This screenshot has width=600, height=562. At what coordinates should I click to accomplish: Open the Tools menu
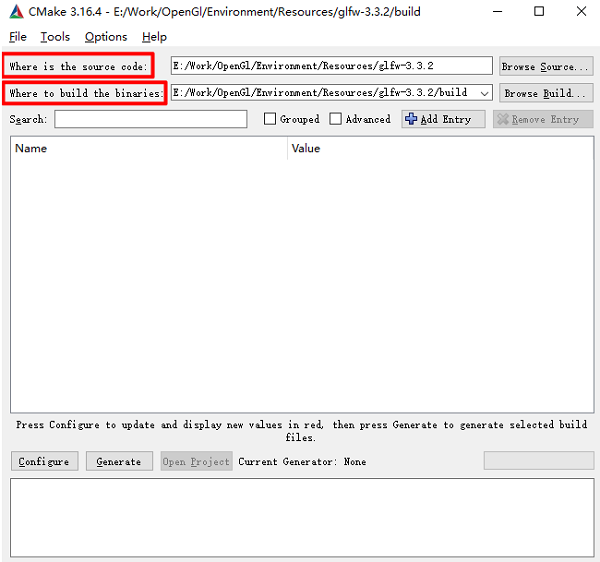coord(55,37)
